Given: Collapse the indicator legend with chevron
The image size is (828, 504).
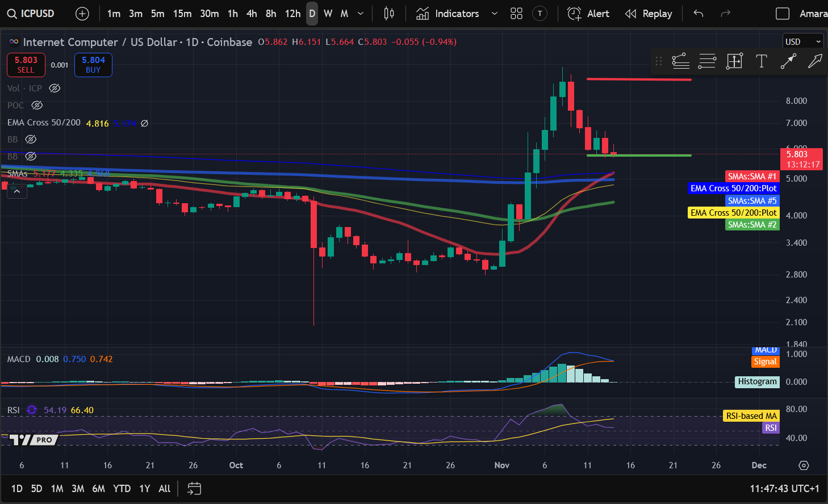Looking at the screenshot, I should [x=17, y=192].
